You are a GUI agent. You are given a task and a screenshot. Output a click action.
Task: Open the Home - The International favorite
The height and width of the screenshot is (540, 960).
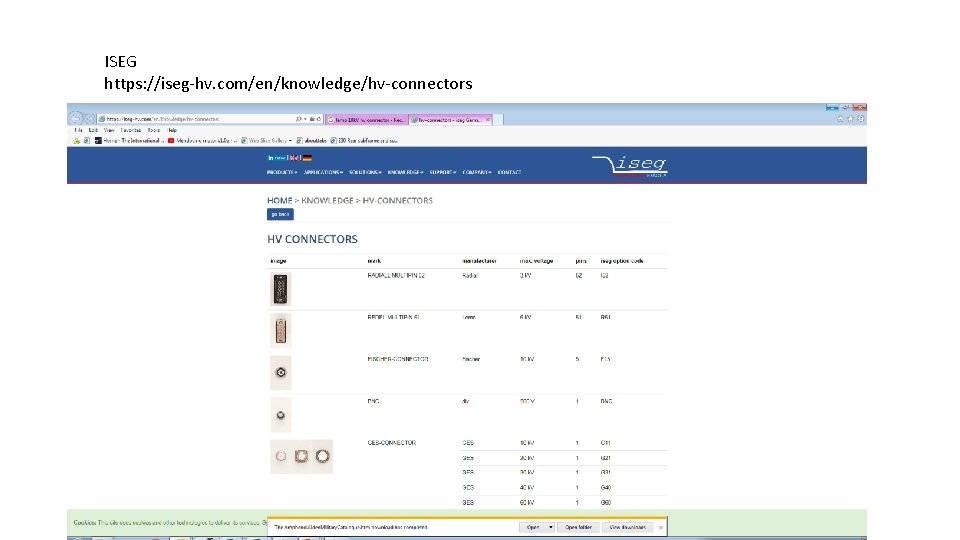129,141
